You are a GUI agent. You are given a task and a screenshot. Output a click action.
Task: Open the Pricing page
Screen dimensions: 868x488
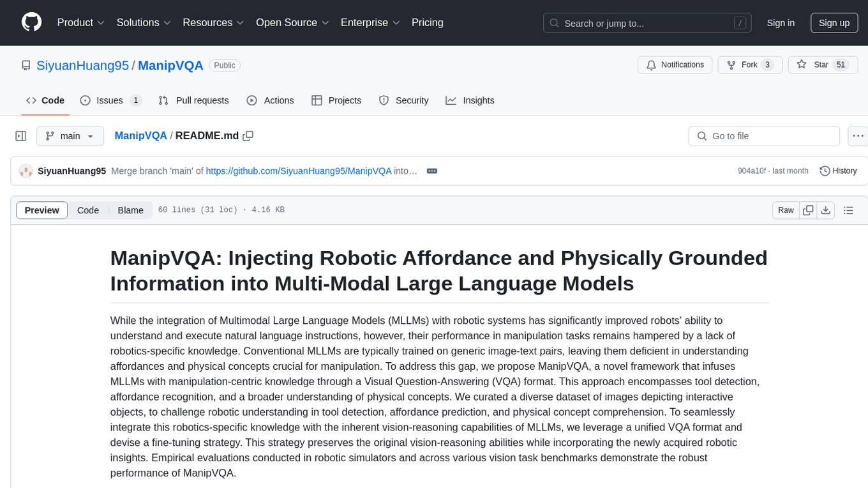[x=428, y=22]
